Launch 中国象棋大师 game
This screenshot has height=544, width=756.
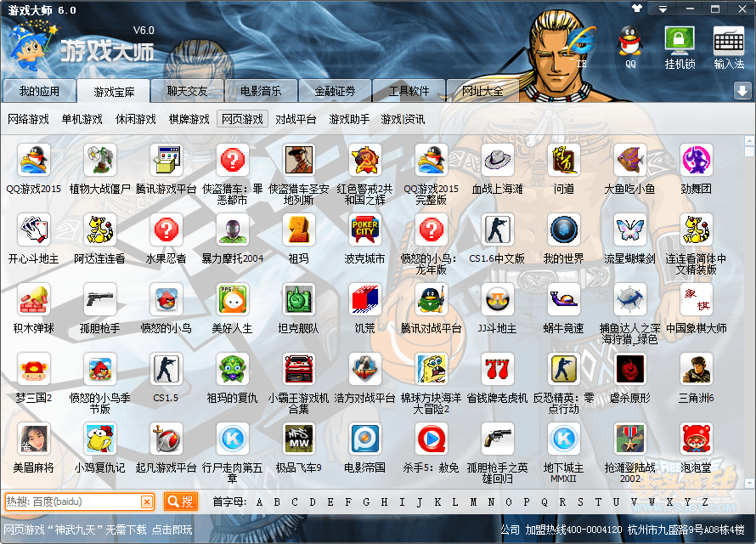coord(697,299)
